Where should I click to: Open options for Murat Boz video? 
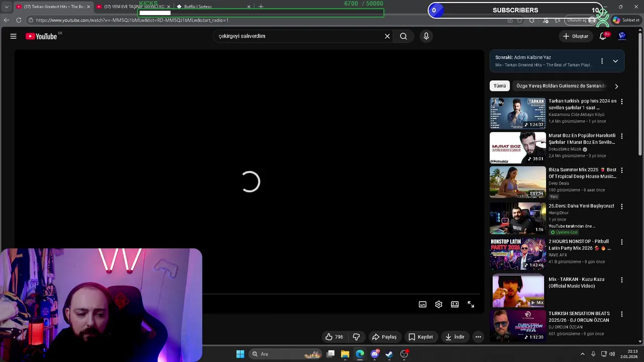pyautogui.click(x=622, y=136)
